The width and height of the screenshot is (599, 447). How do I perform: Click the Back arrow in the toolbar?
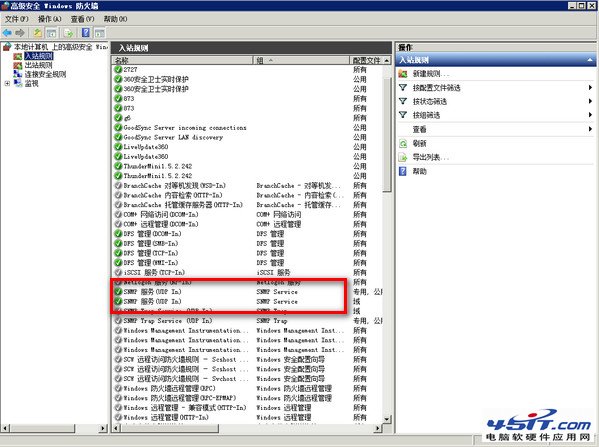click(7, 33)
